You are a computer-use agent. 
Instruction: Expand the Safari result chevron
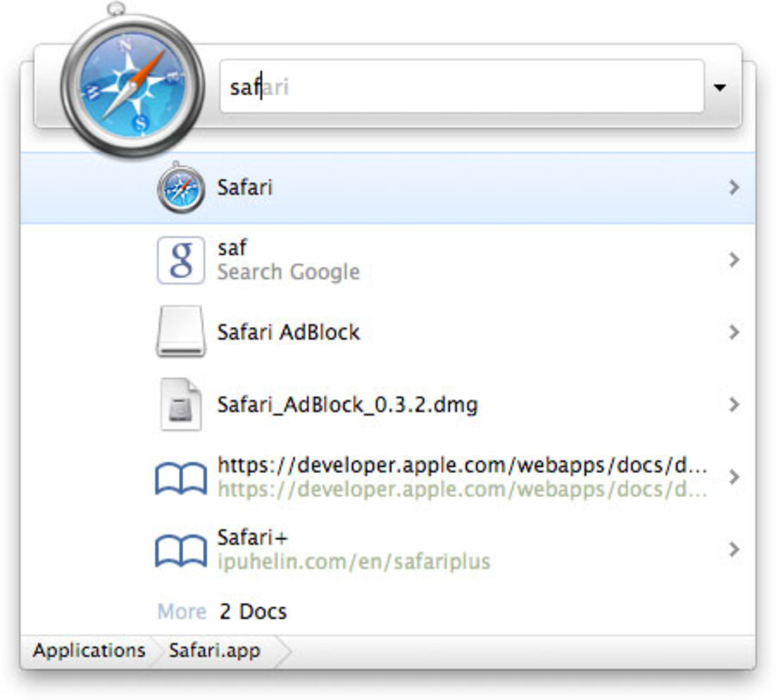click(734, 187)
